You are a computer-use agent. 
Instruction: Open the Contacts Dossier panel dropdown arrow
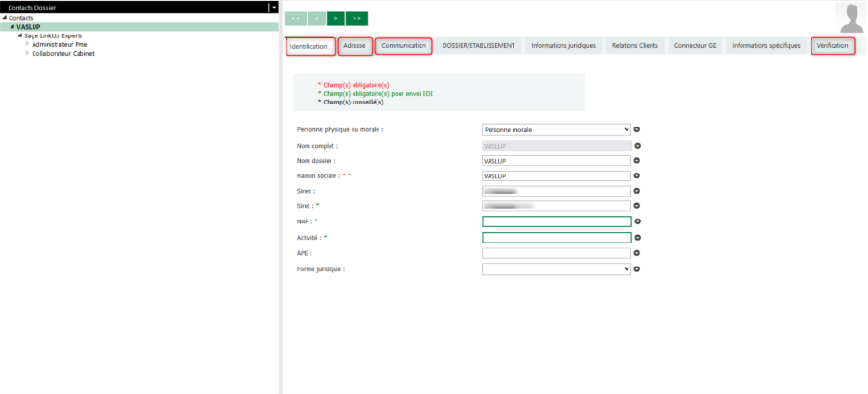click(x=273, y=7)
